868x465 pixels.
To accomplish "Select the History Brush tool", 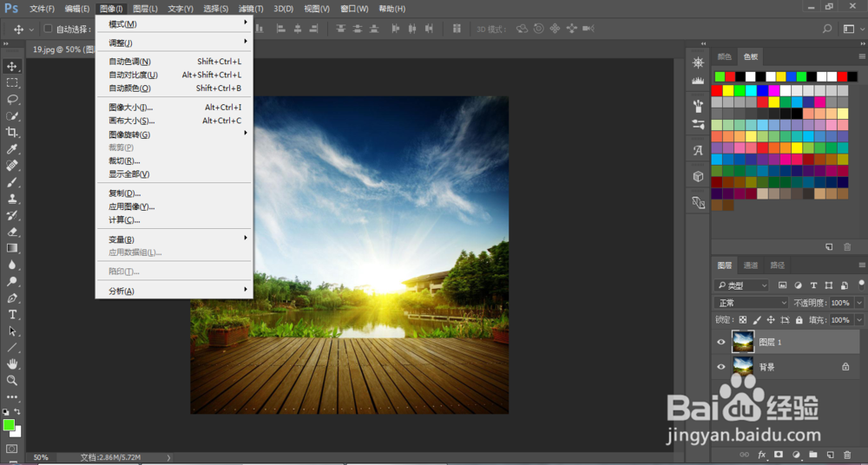I will click(x=11, y=215).
